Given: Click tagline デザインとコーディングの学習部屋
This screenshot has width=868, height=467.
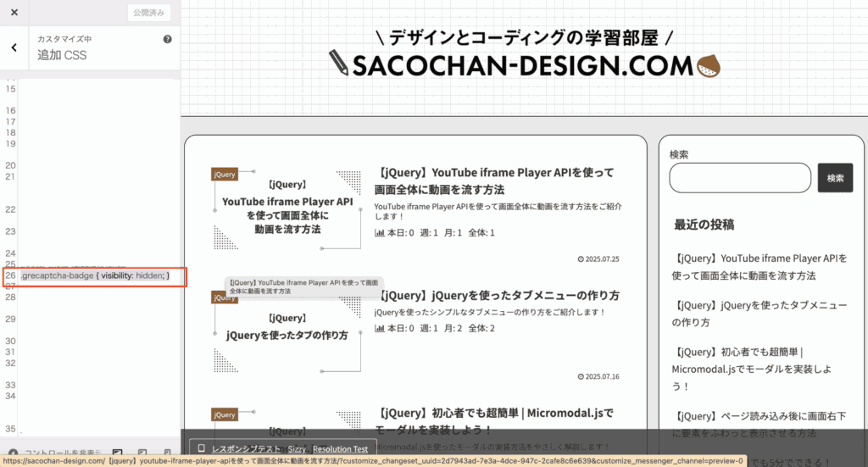Looking at the screenshot, I should click(x=524, y=37).
